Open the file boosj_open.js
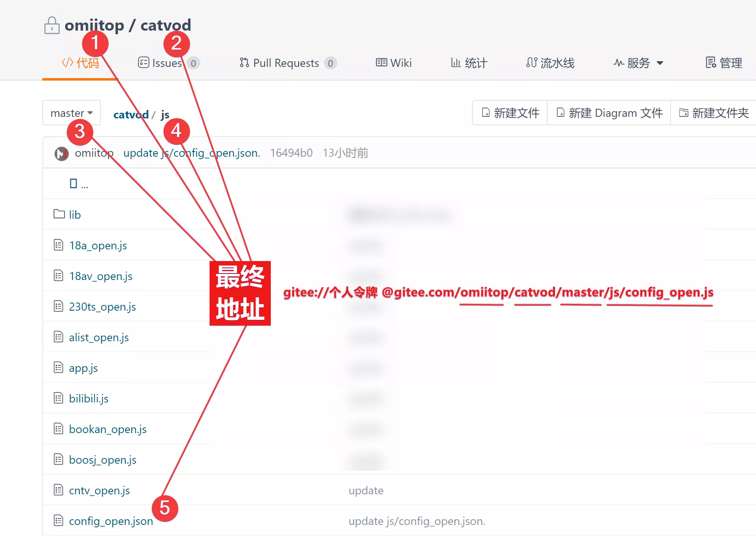This screenshot has width=756, height=537. click(x=103, y=460)
